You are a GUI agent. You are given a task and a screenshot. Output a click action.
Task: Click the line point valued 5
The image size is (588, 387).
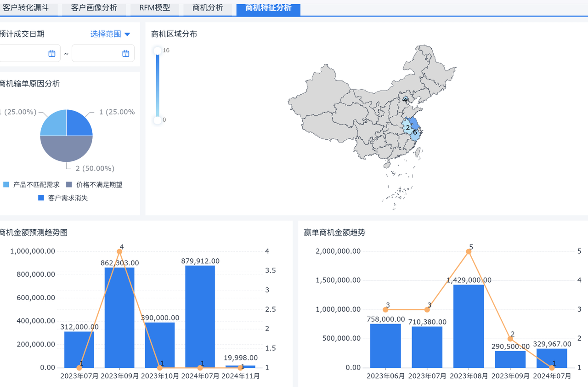coord(469,251)
